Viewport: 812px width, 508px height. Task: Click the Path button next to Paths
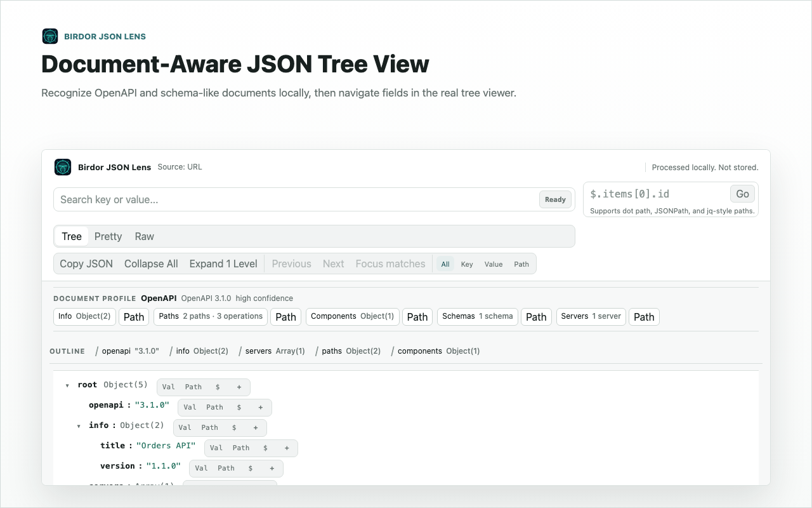(x=285, y=317)
